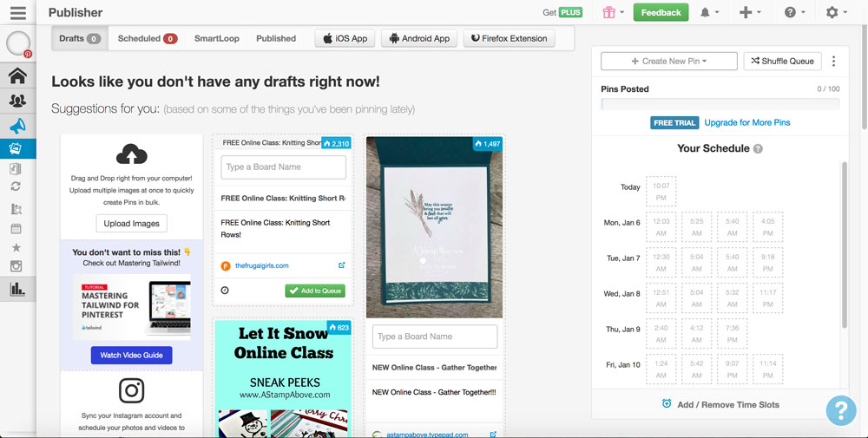This screenshot has height=438, width=868.
Task: Open the Tribes people icon in sidebar
Action: pyautogui.click(x=17, y=101)
